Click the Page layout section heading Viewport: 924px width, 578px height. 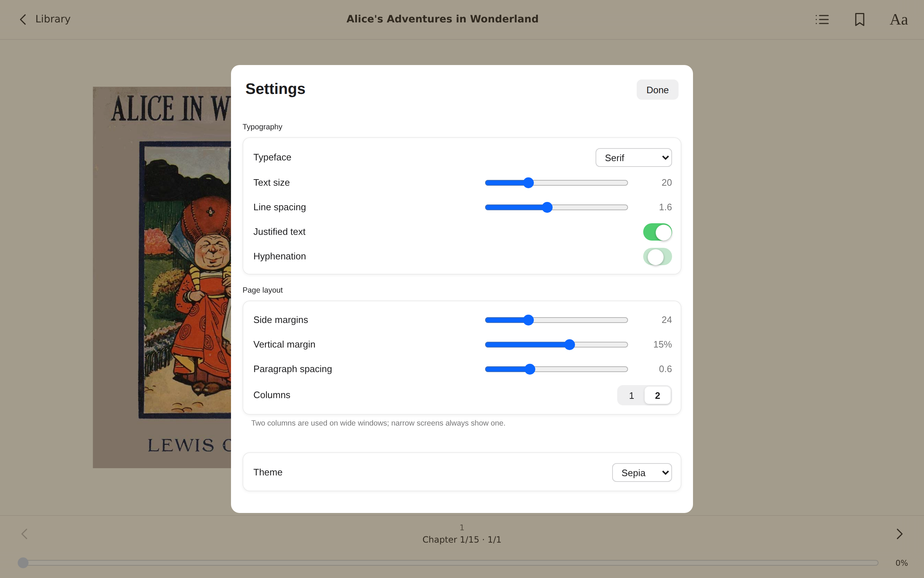point(262,290)
